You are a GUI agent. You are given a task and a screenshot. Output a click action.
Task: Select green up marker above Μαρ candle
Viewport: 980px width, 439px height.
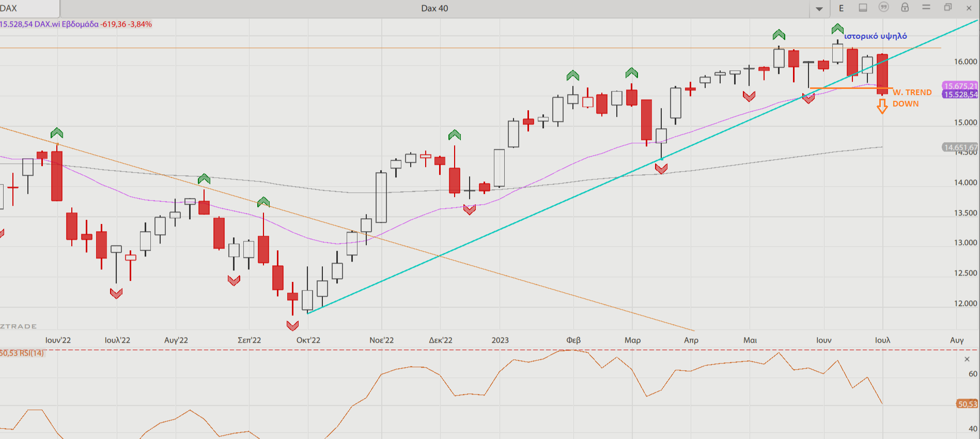pos(631,73)
